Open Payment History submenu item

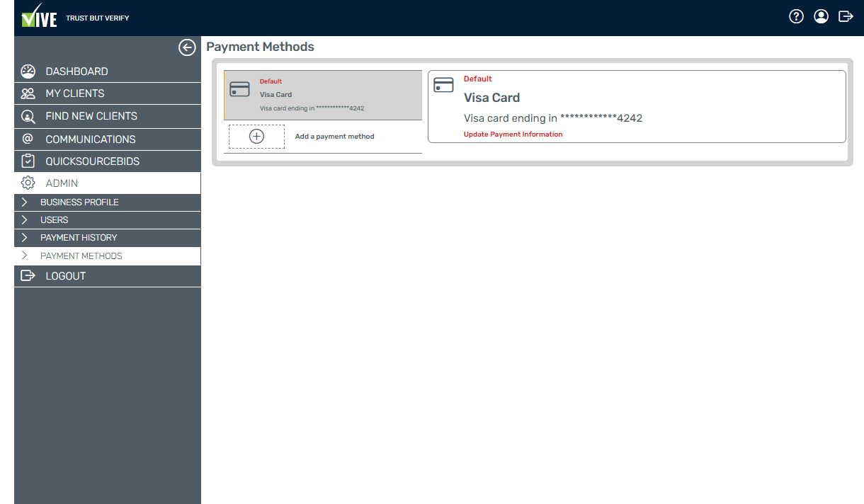pyautogui.click(x=108, y=238)
